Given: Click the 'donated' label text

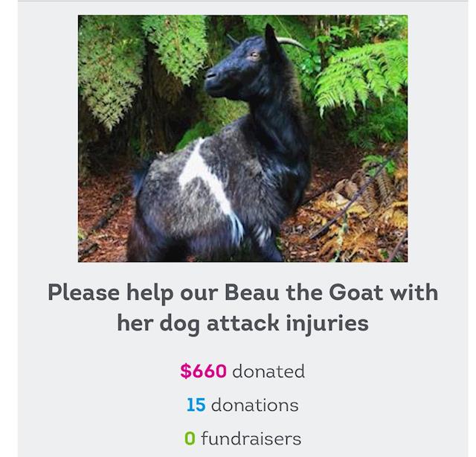Looking at the screenshot, I should coord(268,371).
